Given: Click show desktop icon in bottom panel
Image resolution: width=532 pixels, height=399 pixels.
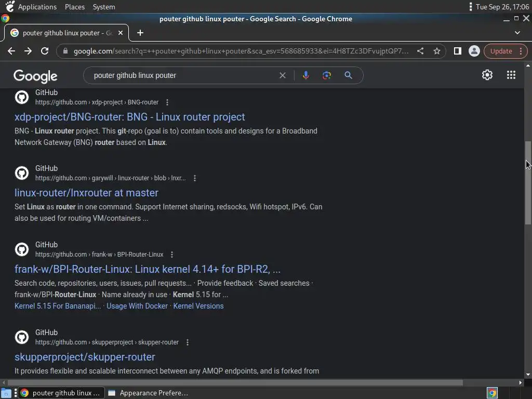Looking at the screenshot, I should pyautogui.click(x=6, y=393).
